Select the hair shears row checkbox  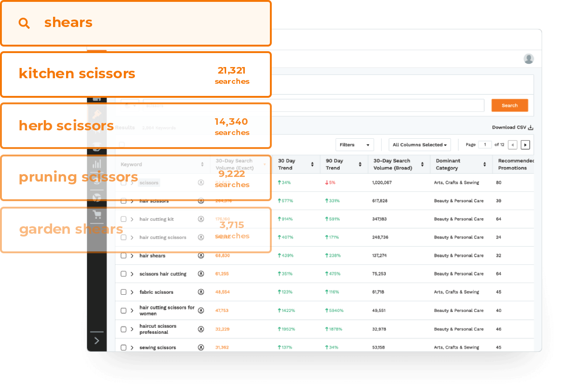click(x=123, y=256)
